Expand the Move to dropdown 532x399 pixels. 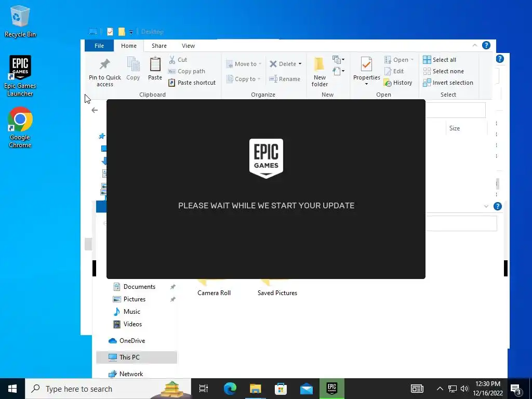coord(260,64)
